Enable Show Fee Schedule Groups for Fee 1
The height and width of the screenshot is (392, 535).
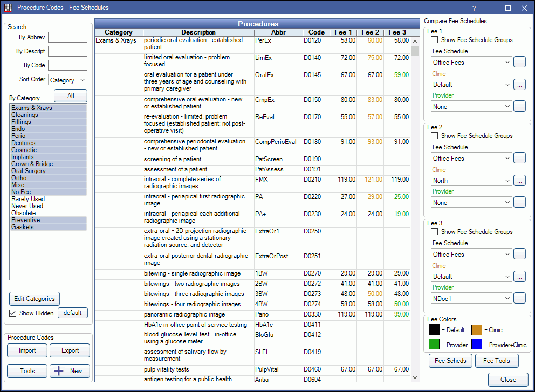click(435, 40)
